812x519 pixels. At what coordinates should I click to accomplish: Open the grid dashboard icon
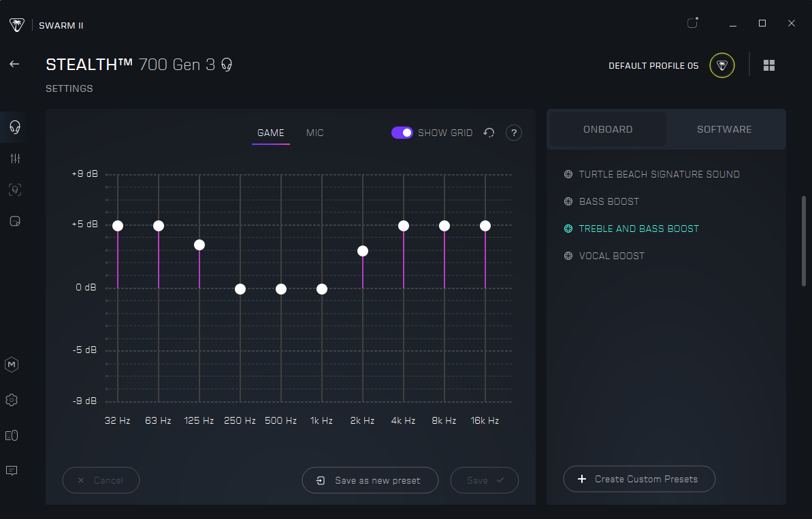769,65
